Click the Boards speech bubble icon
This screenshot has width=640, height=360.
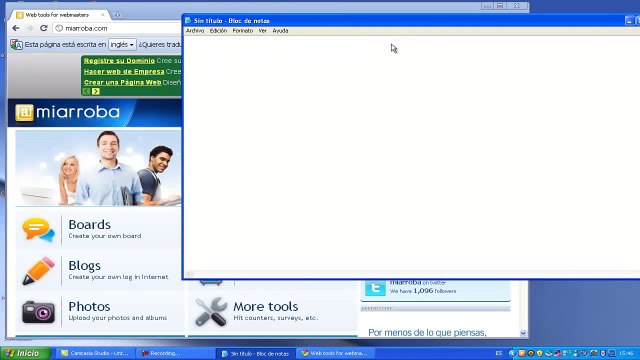[x=38, y=229]
